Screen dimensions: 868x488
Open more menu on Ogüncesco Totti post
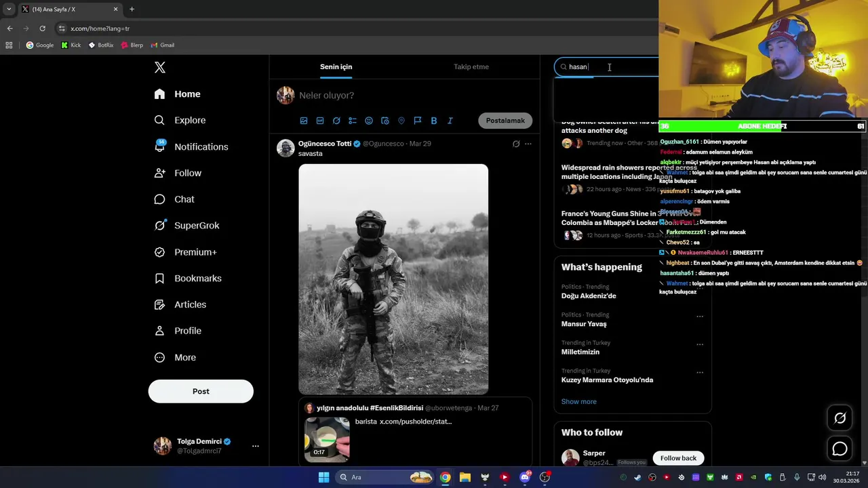coord(528,144)
